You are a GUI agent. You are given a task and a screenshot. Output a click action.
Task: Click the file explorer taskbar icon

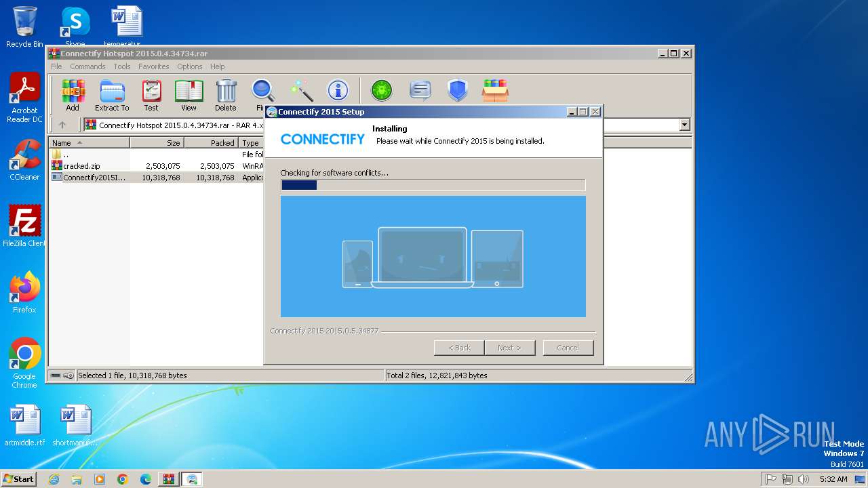pyautogui.click(x=77, y=479)
